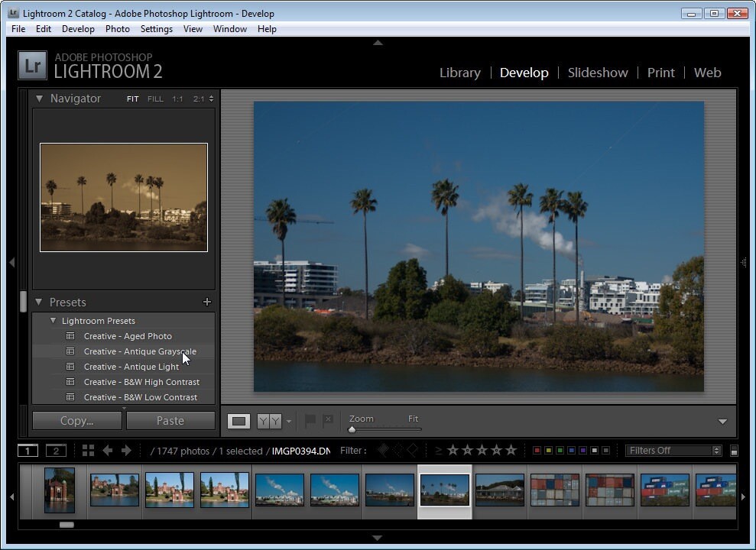Image resolution: width=756 pixels, height=550 pixels.
Task: Switch to the Print module
Action: [661, 73]
